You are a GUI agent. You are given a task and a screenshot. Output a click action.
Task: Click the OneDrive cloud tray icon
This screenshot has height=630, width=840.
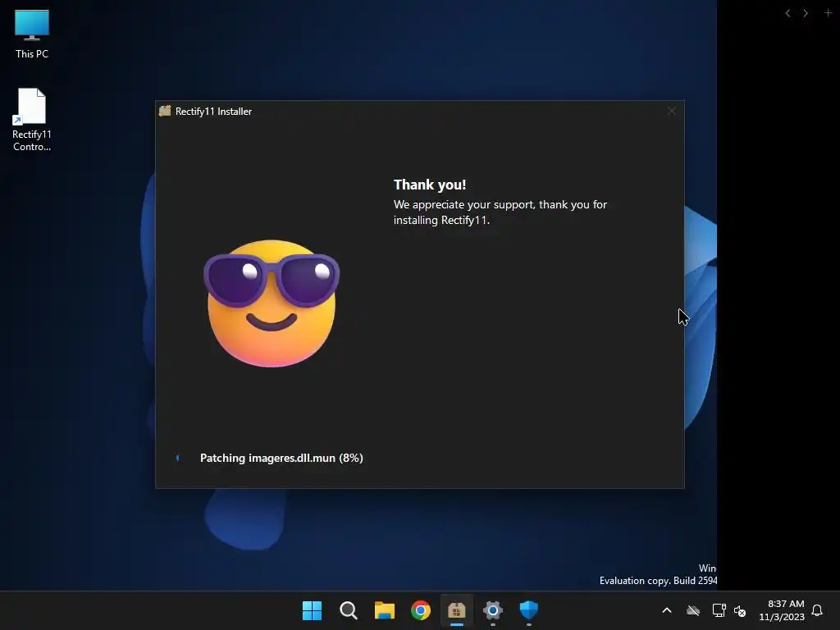[x=693, y=610]
